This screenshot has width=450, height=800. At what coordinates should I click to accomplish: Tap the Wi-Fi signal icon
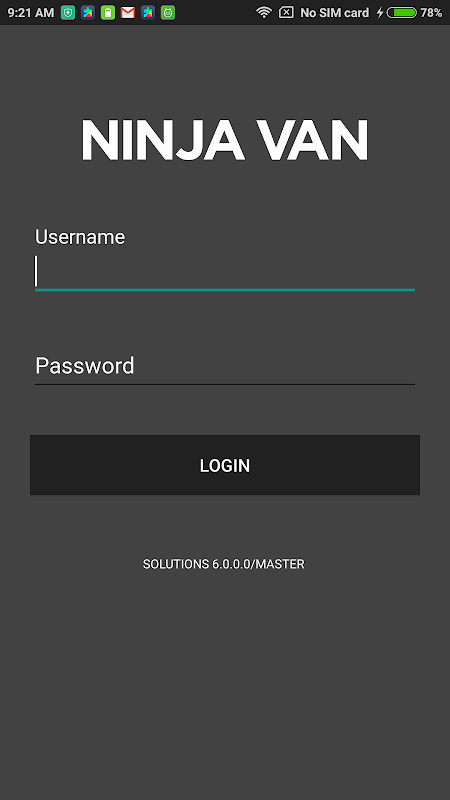pyautogui.click(x=264, y=12)
